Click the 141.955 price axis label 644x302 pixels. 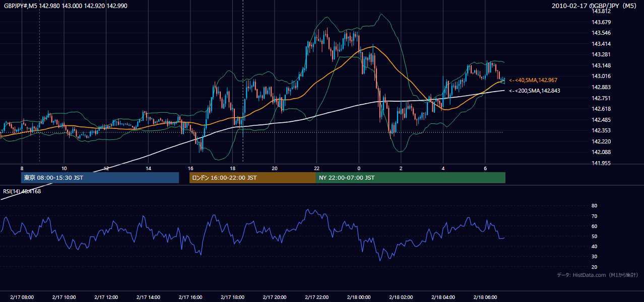pyautogui.click(x=601, y=163)
